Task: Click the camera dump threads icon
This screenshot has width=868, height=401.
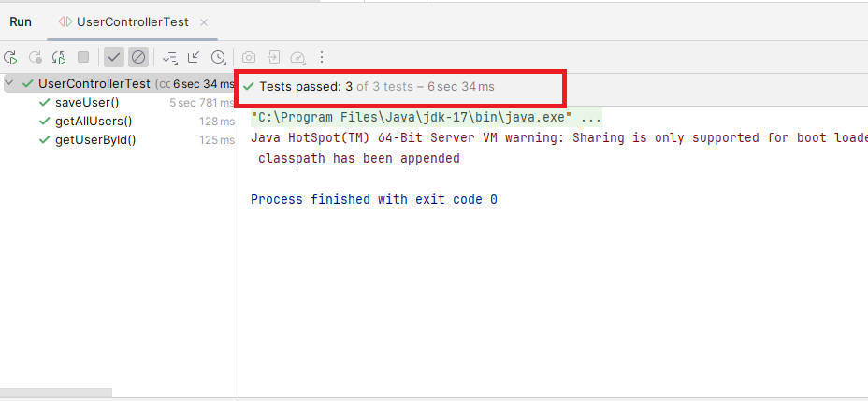Action: pos(250,57)
